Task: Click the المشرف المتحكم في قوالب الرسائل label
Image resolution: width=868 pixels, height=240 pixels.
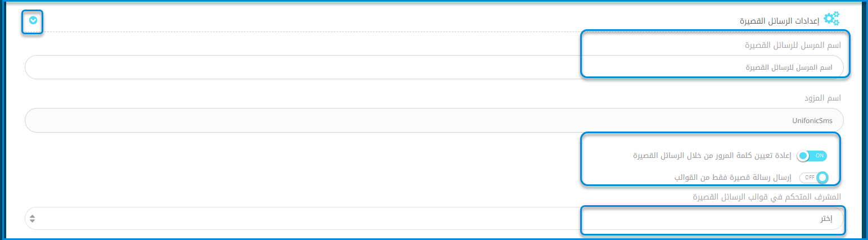Action: (767, 197)
